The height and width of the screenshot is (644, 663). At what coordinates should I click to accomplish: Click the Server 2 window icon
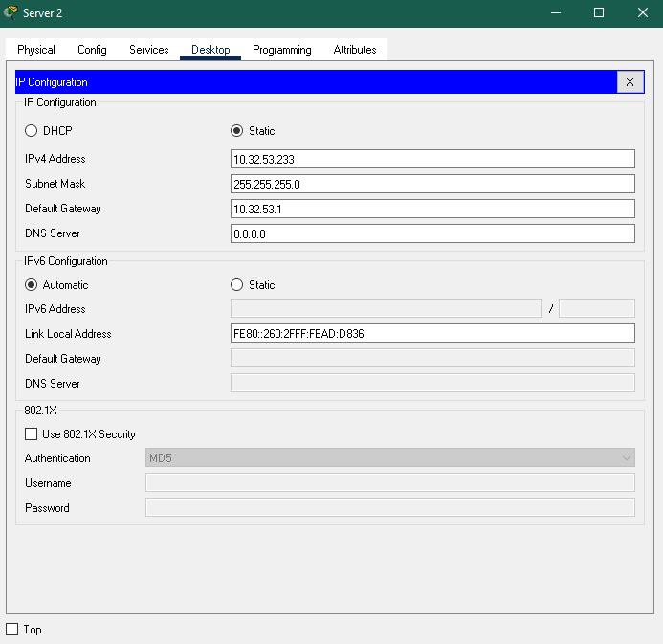[x=11, y=12]
